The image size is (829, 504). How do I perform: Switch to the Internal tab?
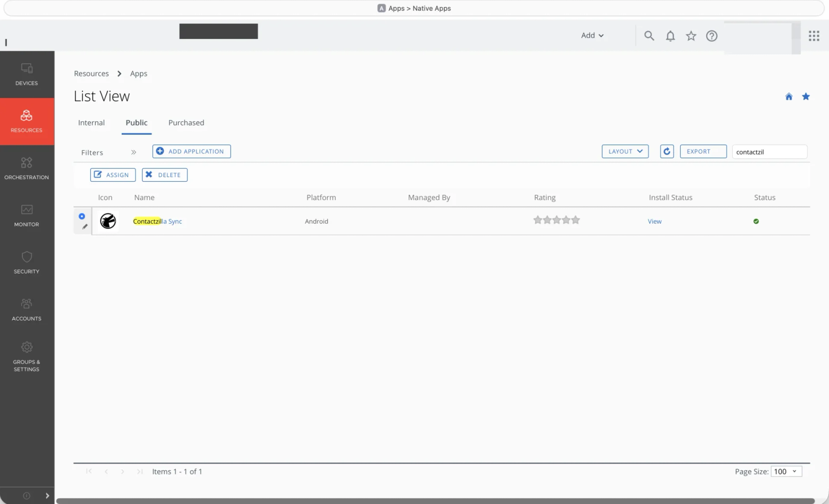(91, 123)
